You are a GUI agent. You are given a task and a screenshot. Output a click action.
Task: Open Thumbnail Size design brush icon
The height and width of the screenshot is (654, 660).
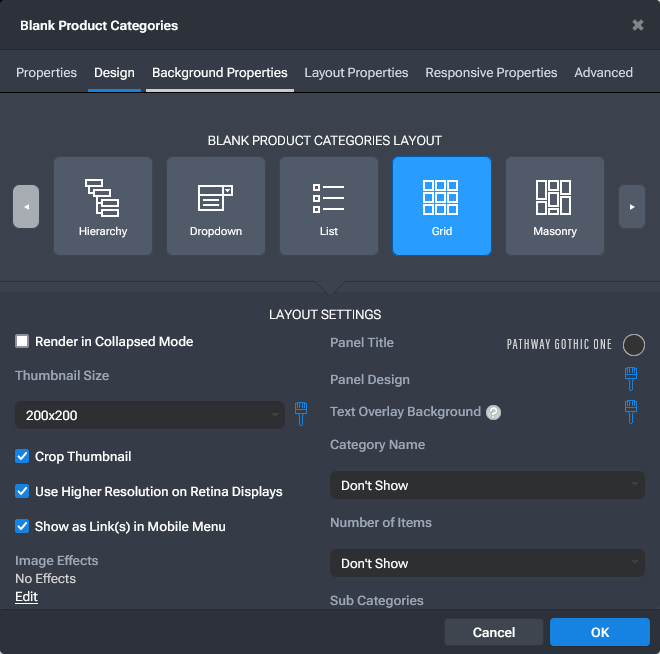coord(301,414)
